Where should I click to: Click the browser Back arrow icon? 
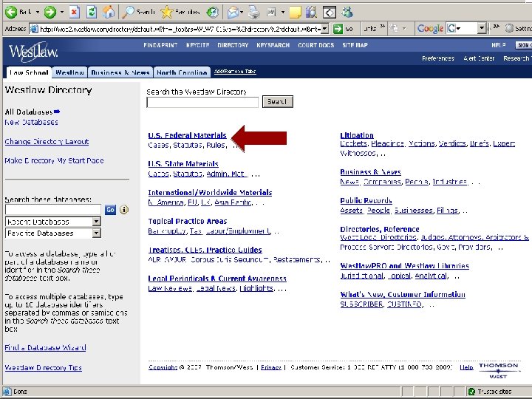[x=11, y=13]
